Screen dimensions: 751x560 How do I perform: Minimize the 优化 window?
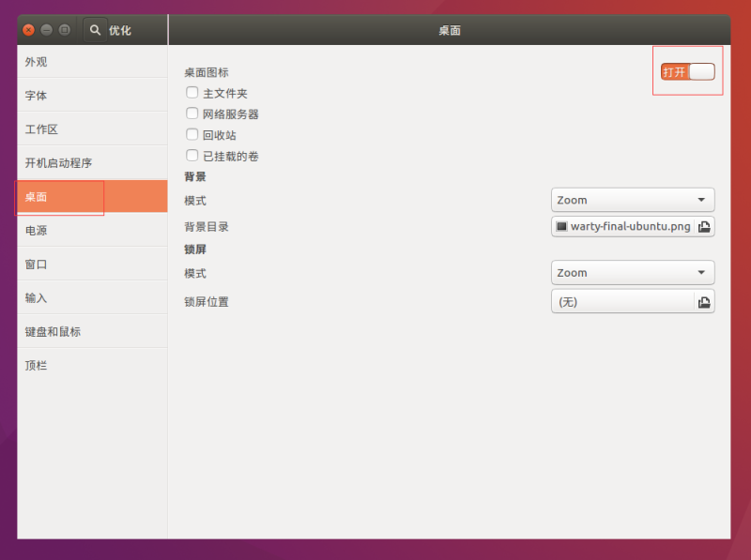pyautogui.click(x=46, y=30)
